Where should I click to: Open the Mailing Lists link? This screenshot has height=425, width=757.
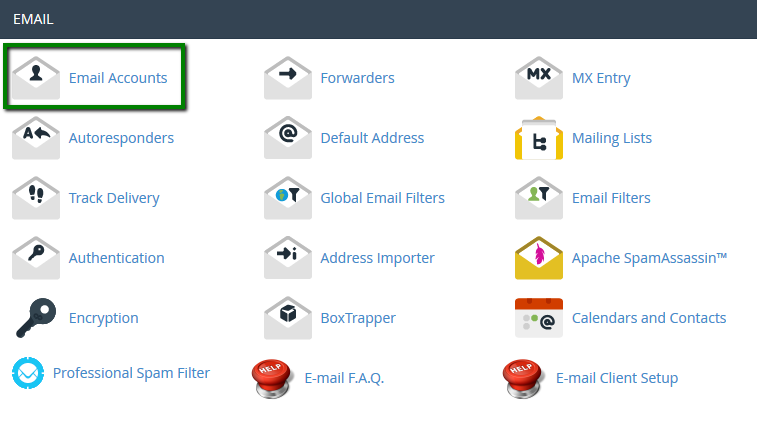(612, 138)
